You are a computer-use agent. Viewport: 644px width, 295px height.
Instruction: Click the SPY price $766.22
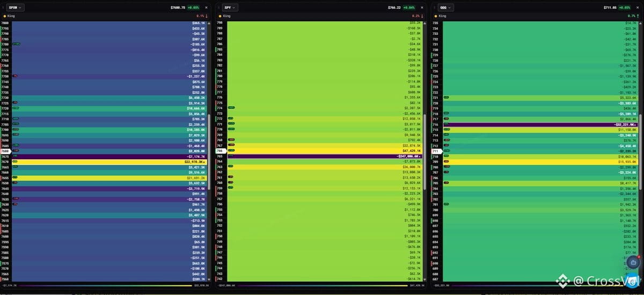[394, 8]
